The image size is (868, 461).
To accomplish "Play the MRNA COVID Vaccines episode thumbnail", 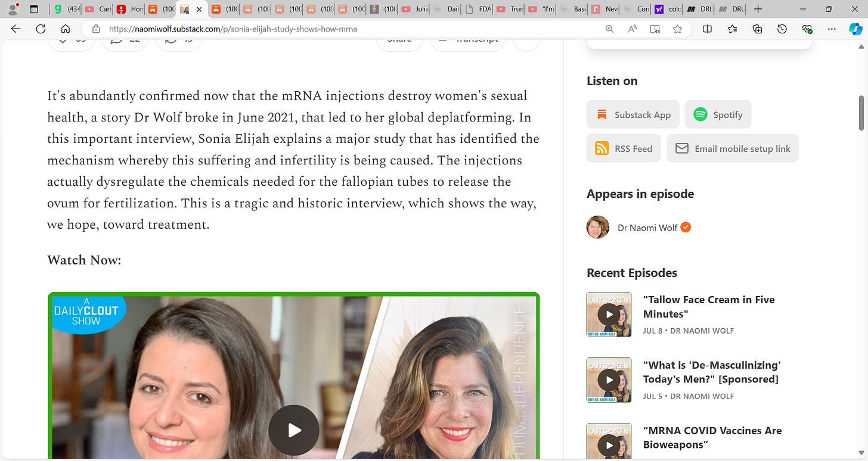I will coord(609,441).
